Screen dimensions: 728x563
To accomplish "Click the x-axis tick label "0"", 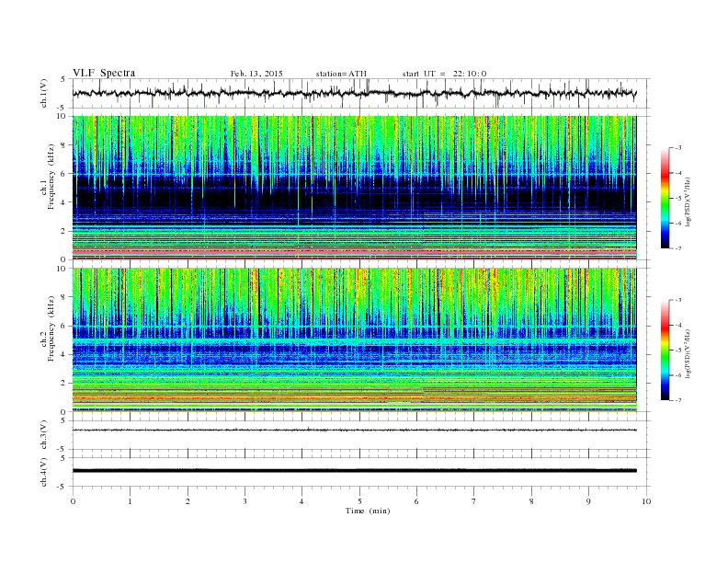I will coord(73,501).
